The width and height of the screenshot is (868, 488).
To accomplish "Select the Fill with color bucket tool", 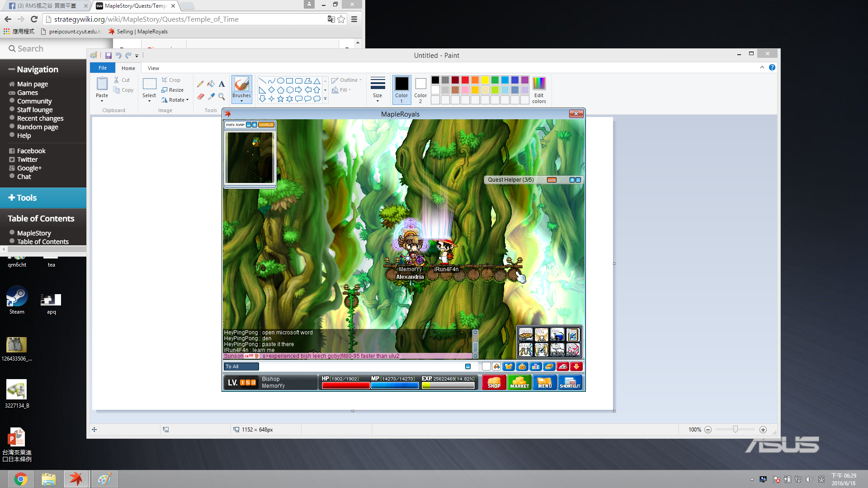I will click(x=211, y=84).
